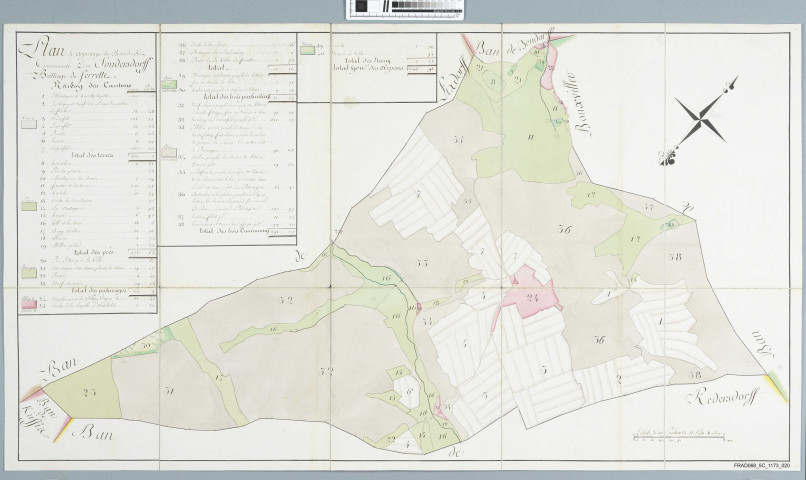
Task: Click parcel number 31 in the left area
Action: [169, 390]
